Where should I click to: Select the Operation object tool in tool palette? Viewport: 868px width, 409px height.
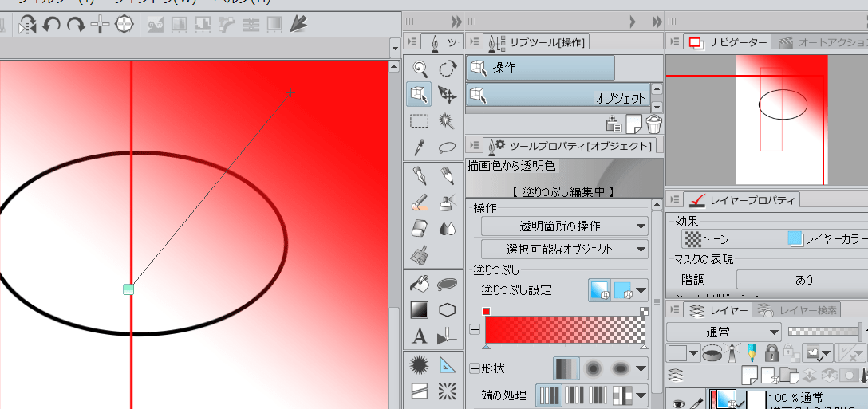pos(420,94)
